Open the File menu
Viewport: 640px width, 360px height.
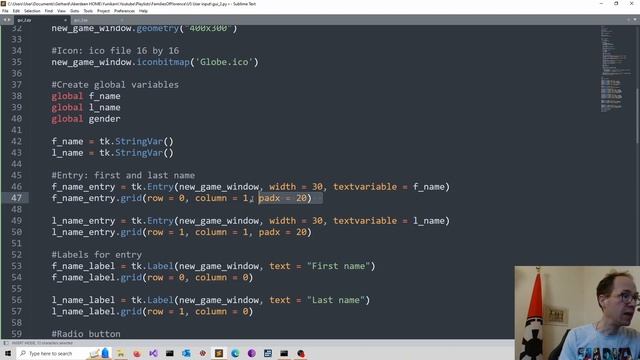pyautogui.click(x=5, y=11)
